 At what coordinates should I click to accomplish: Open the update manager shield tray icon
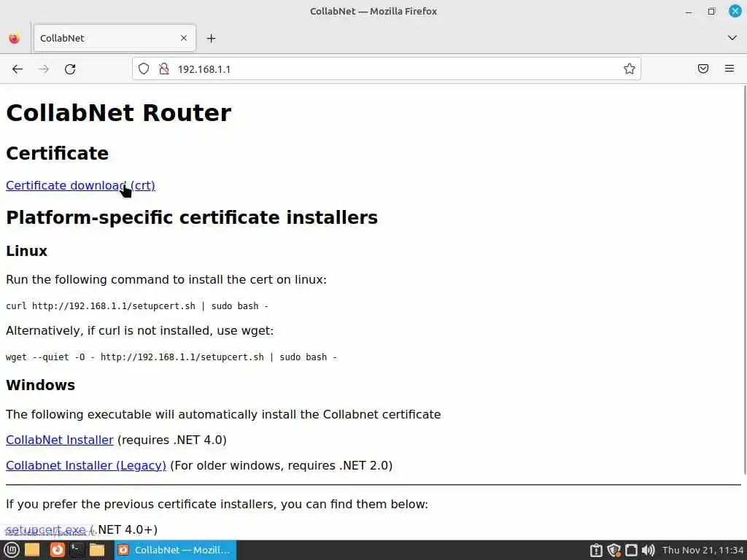614,550
